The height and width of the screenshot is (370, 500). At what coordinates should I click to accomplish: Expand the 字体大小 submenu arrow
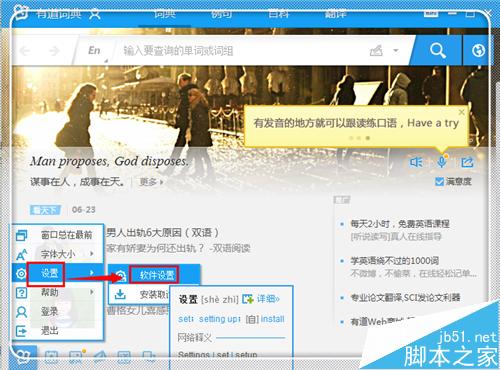[x=92, y=254]
